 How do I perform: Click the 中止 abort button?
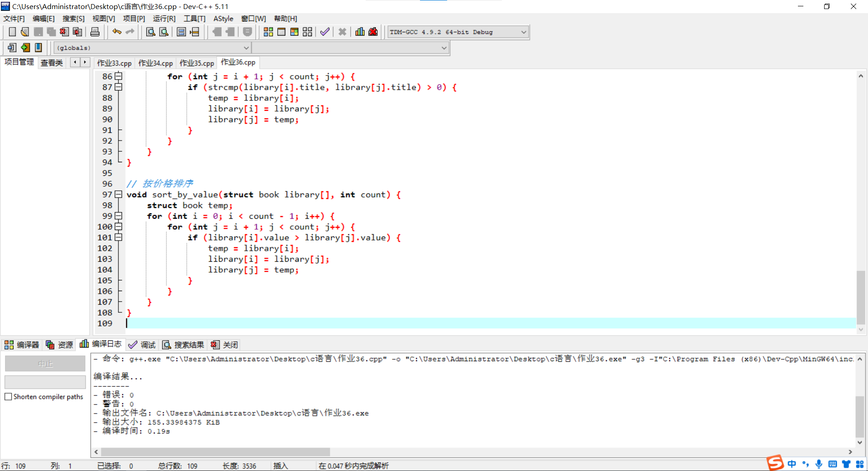(45, 364)
